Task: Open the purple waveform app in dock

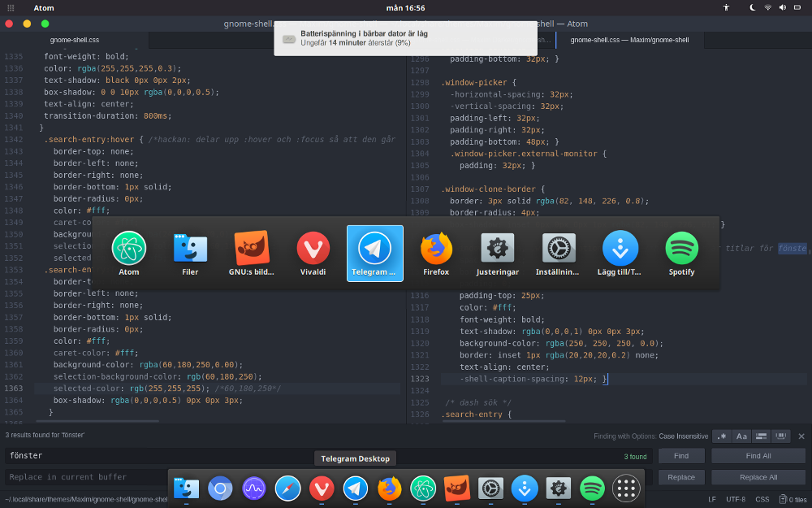Action: [253, 488]
